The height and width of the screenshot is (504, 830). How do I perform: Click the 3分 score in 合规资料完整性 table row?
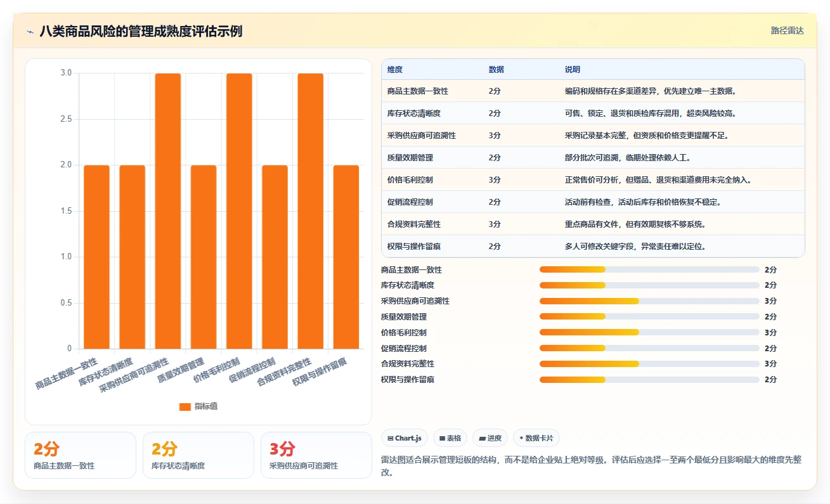click(x=495, y=224)
